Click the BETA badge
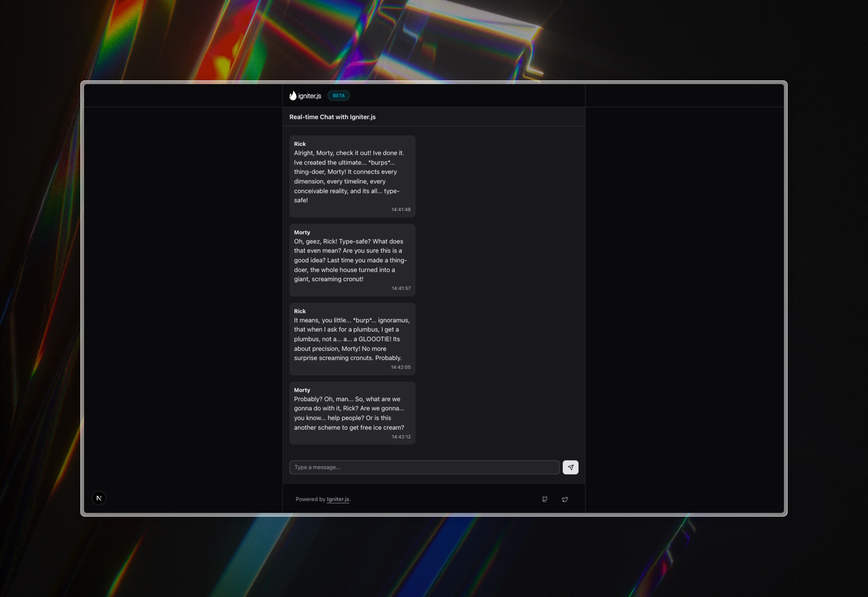Screen dimensions: 868x597 tap(339, 96)
